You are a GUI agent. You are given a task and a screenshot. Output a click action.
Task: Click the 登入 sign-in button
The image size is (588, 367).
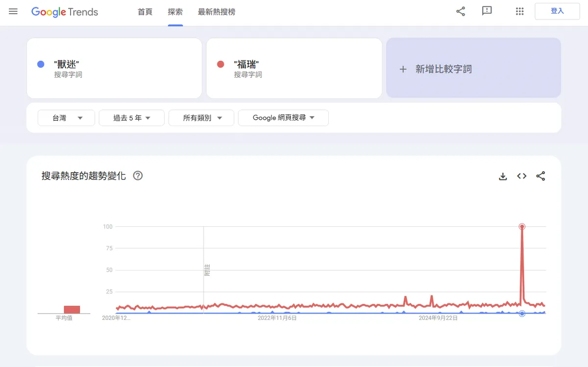click(x=557, y=11)
